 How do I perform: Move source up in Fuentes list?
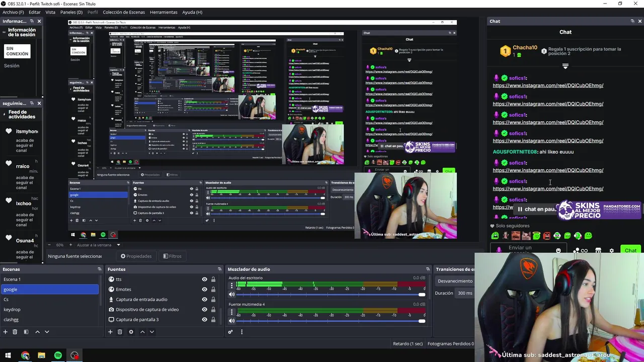click(142, 332)
